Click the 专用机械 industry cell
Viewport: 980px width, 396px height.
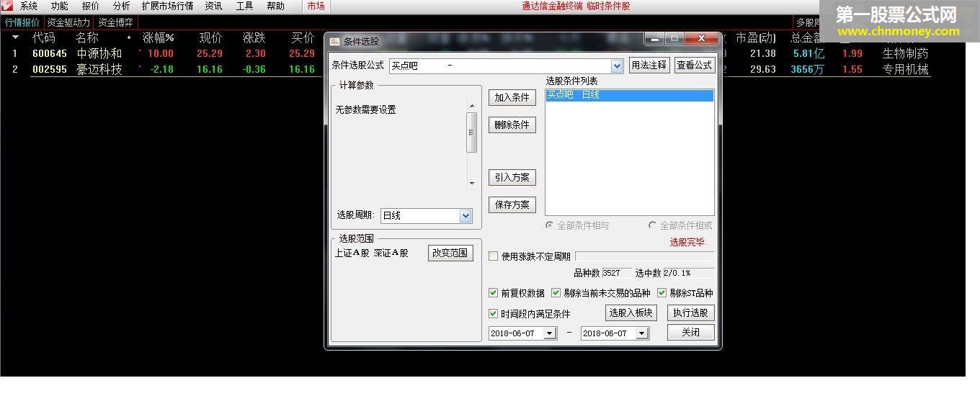click(906, 69)
